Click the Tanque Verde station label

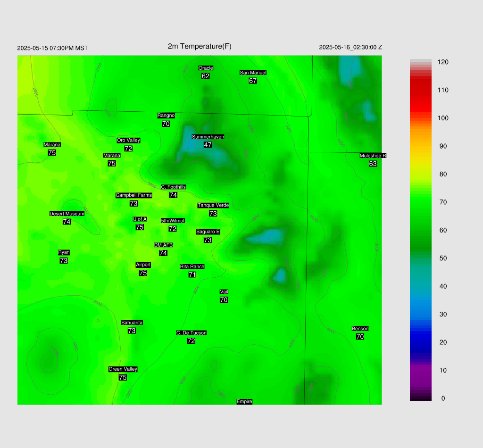[213, 205]
